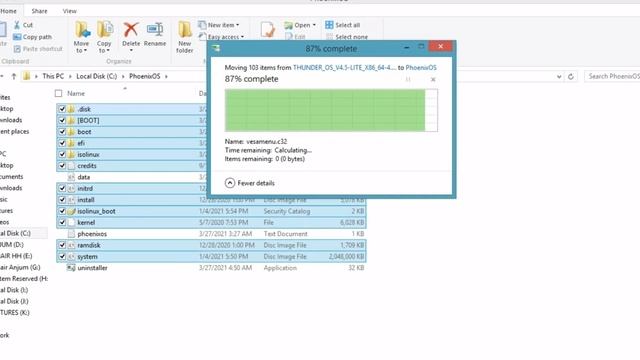Toggle the select-all header checkbox

tap(58, 93)
